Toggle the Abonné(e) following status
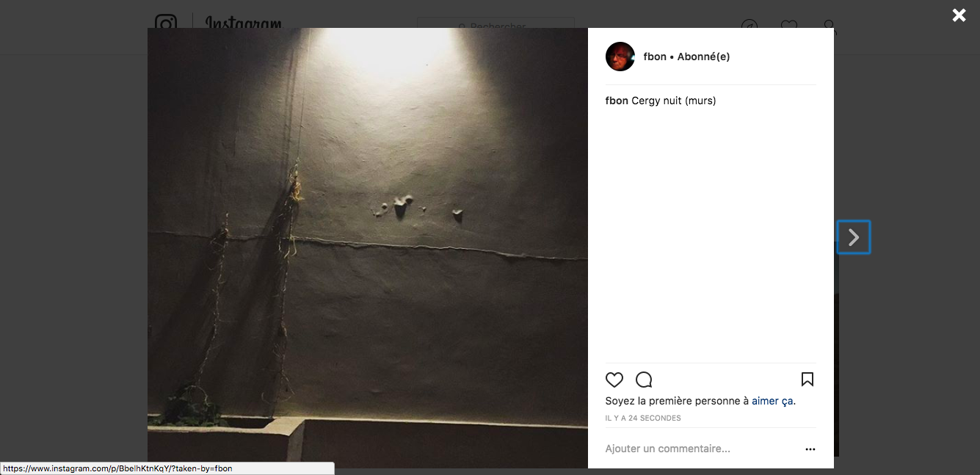 pos(703,57)
